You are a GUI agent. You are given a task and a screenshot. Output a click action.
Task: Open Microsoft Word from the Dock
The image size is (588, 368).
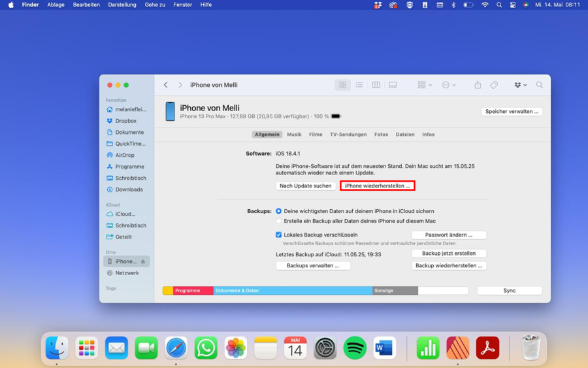point(384,348)
